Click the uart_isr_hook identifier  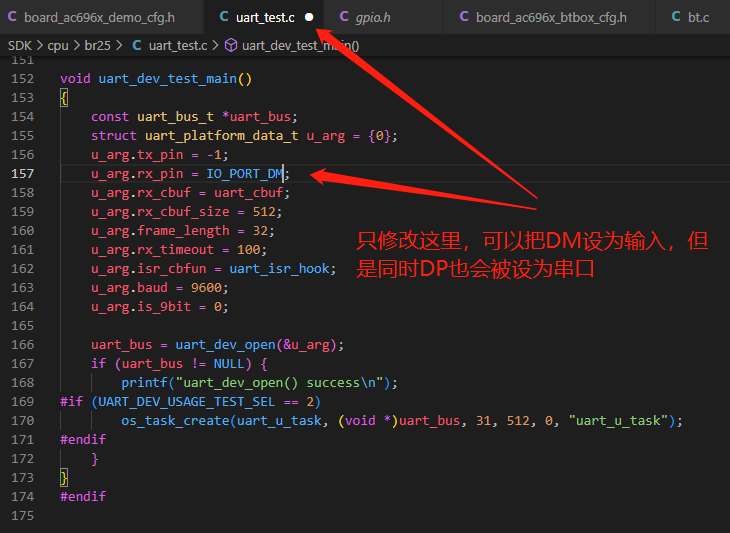pyautogui.click(x=279, y=269)
